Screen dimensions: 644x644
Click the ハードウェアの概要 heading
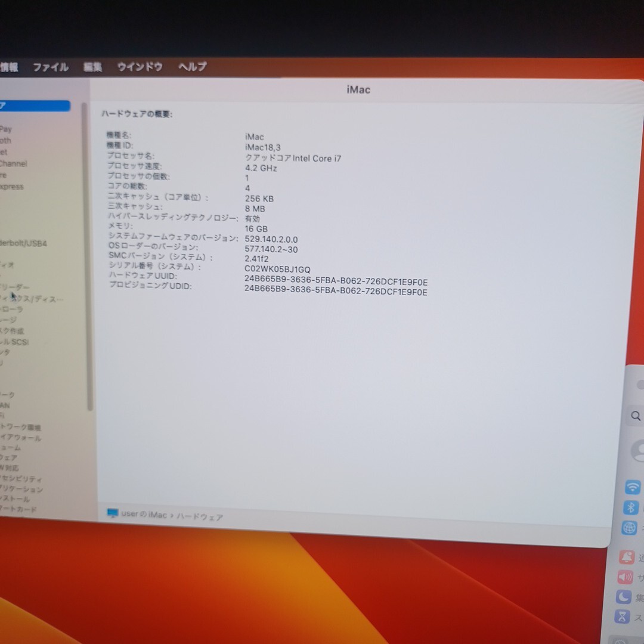(x=137, y=114)
